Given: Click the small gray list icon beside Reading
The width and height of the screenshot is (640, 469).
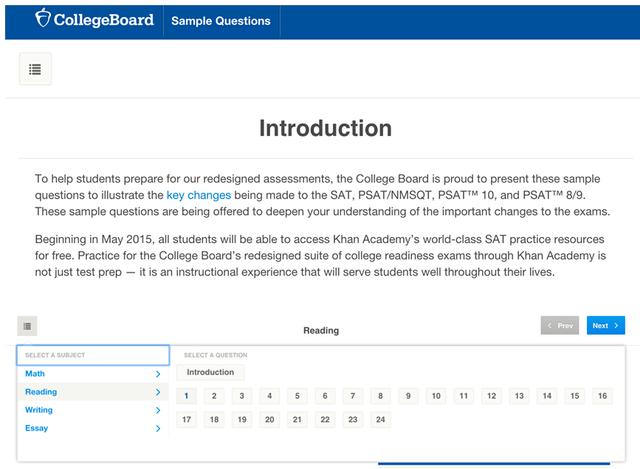Looking at the screenshot, I should (x=27, y=326).
